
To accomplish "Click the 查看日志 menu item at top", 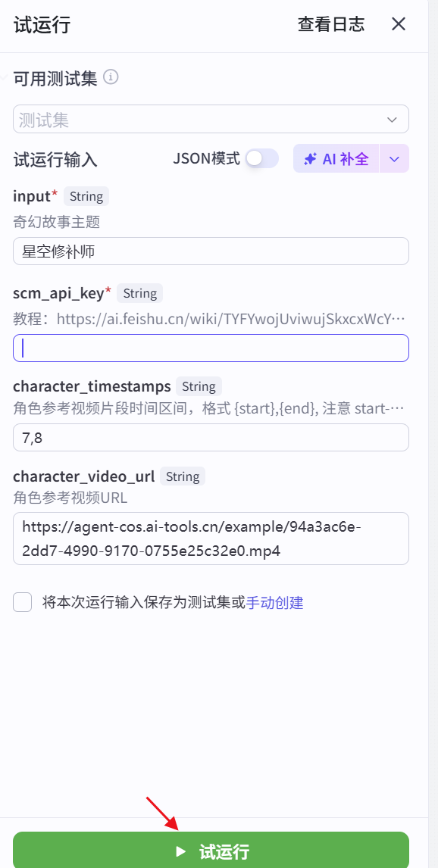I will pyautogui.click(x=330, y=24).
